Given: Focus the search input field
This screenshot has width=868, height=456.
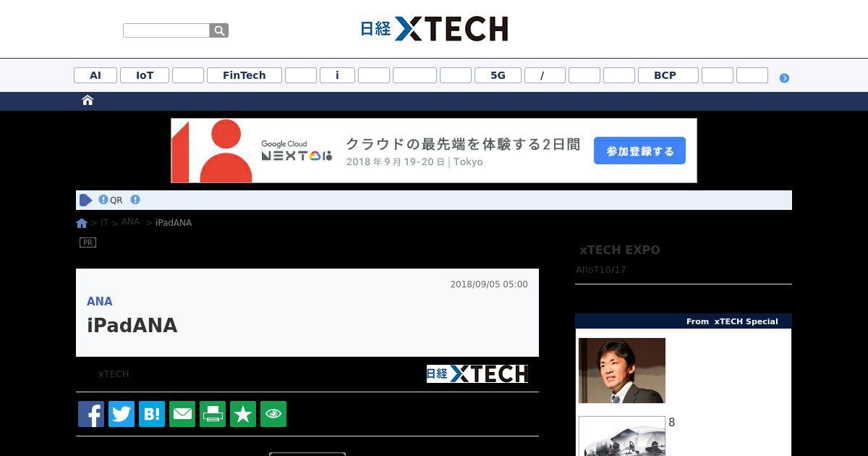Looking at the screenshot, I should tap(166, 30).
